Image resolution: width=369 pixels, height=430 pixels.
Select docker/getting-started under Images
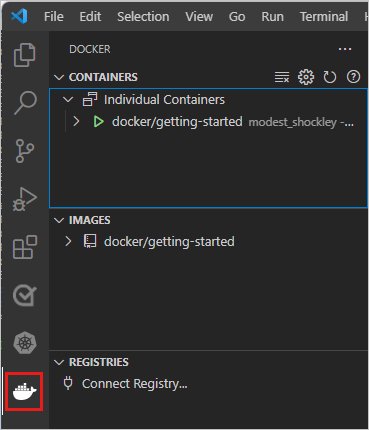(169, 242)
